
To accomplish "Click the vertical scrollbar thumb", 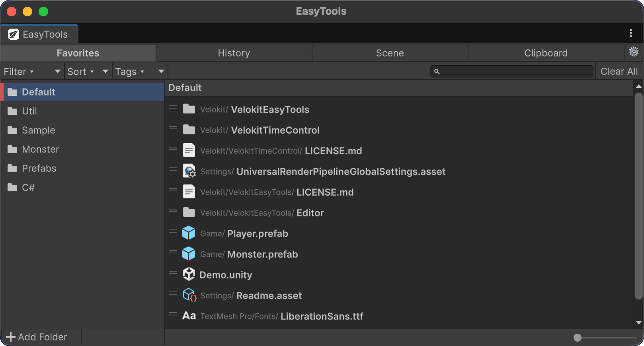I will coord(638,196).
